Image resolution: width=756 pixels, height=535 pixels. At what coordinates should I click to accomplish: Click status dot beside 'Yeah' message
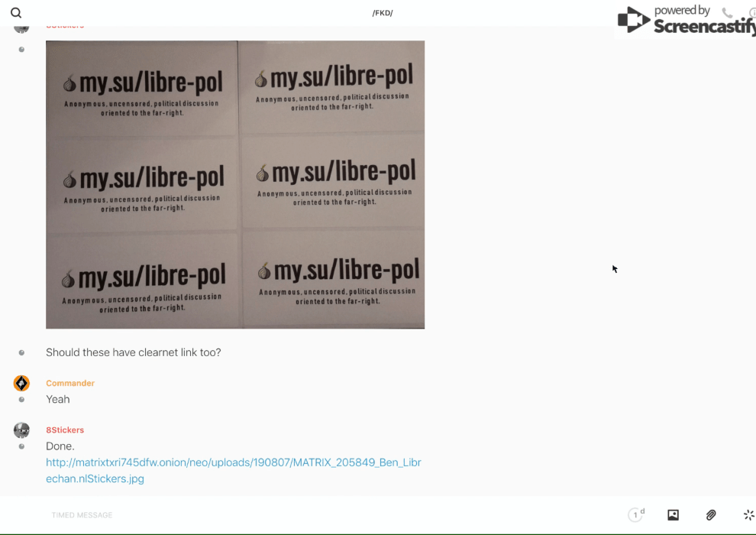pos(21,399)
